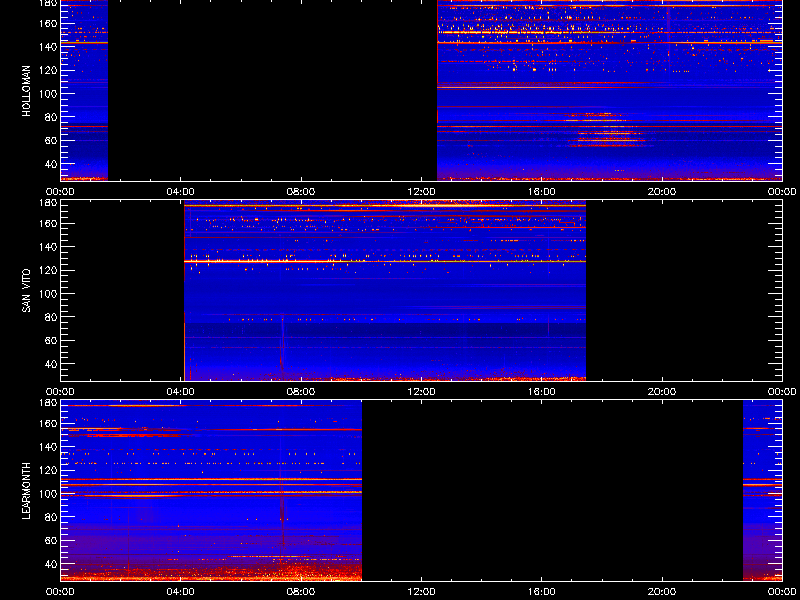Select the 100 frequency tick on the San Vito axis

click(x=49, y=294)
